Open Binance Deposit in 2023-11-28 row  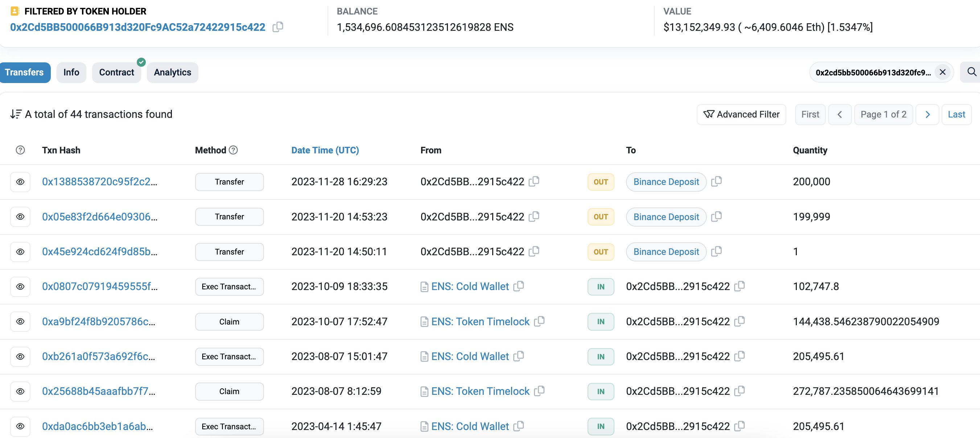click(x=666, y=182)
